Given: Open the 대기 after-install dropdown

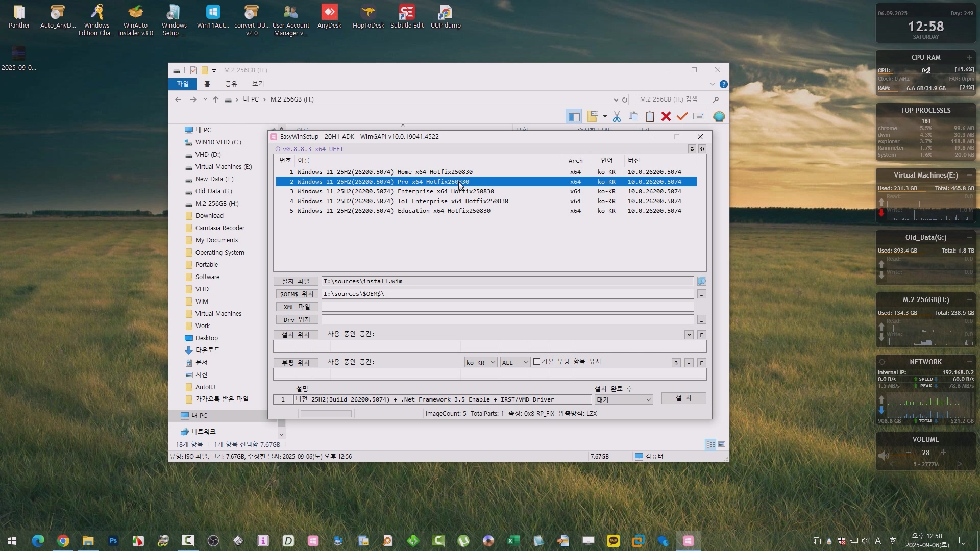Looking at the screenshot, I should [x=624, y=399].
